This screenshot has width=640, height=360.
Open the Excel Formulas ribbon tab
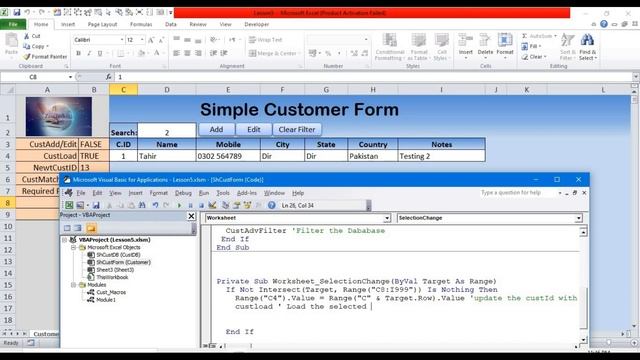point(141,24)
